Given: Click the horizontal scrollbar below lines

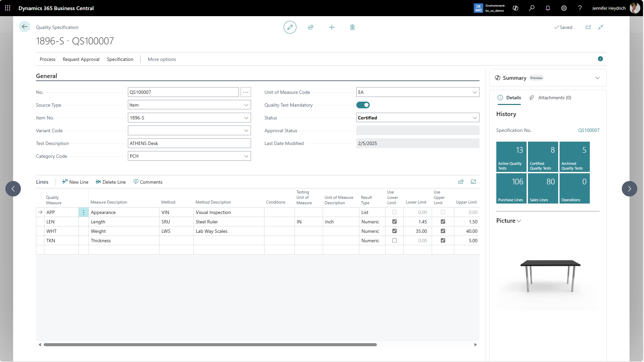Looking at the screenshot, I should (210, 345).
